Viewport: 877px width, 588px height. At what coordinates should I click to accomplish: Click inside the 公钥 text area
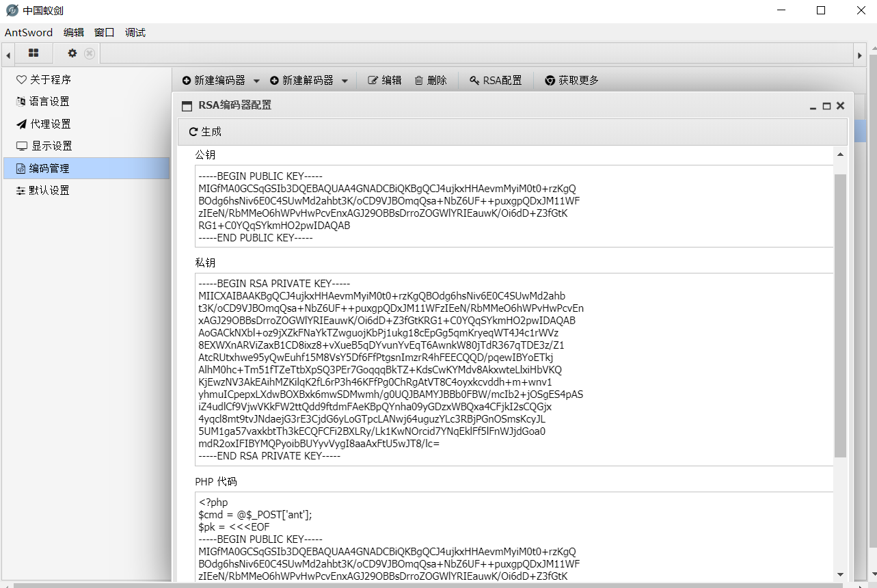(x=514, y=206)
